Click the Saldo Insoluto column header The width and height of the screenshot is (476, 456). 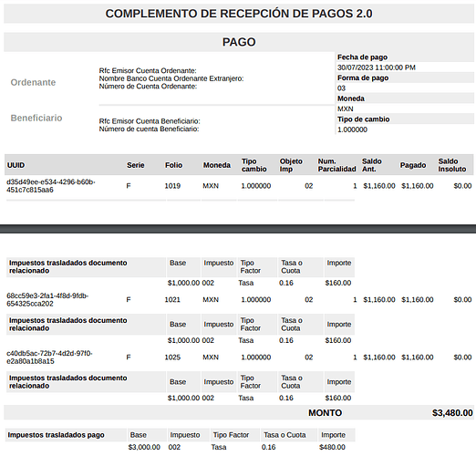point(452,165)
